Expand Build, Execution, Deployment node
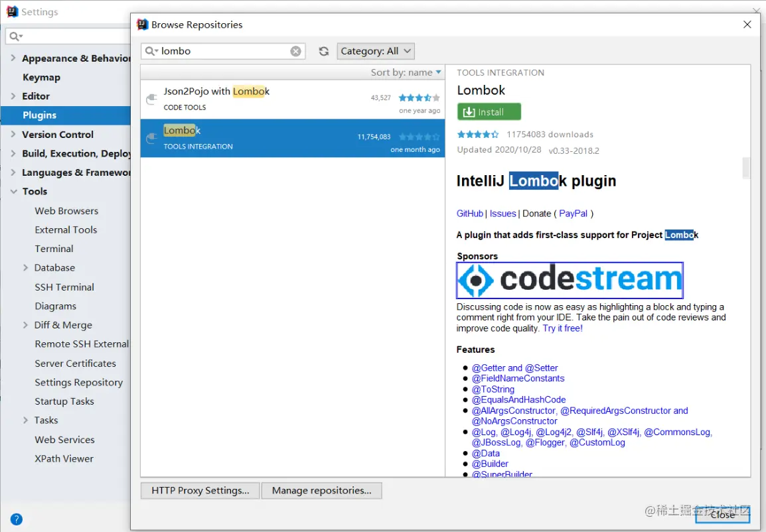 (13, 153)
